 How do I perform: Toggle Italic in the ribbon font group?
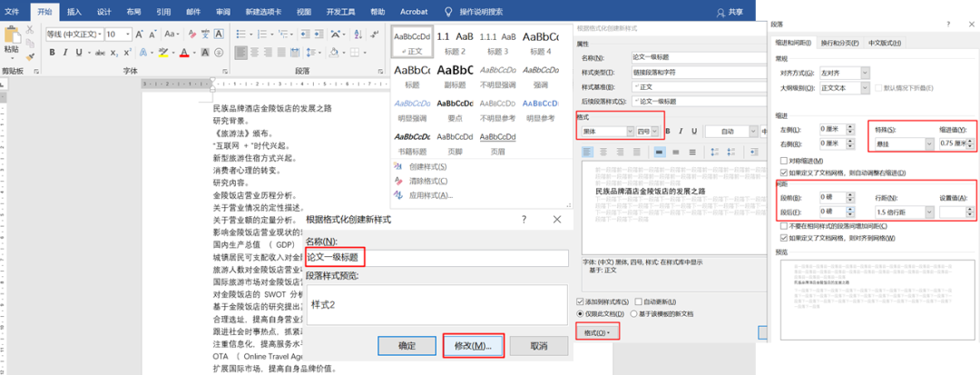[x=66, y=53]
